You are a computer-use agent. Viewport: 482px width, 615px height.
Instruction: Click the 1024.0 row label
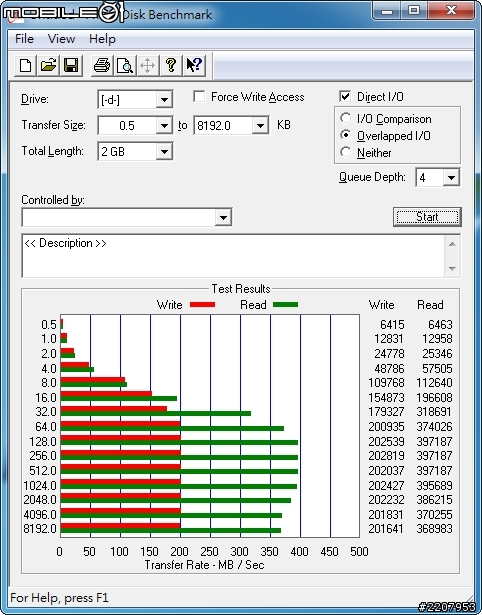point(40,485)
